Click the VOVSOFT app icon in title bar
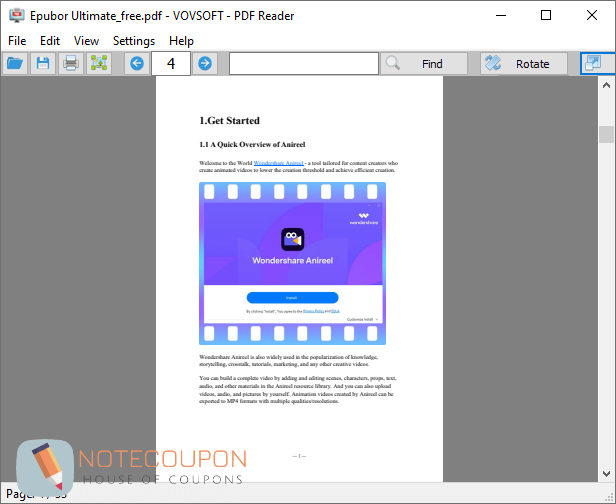The width and height of the screenshot is (616, 504). 17,15
